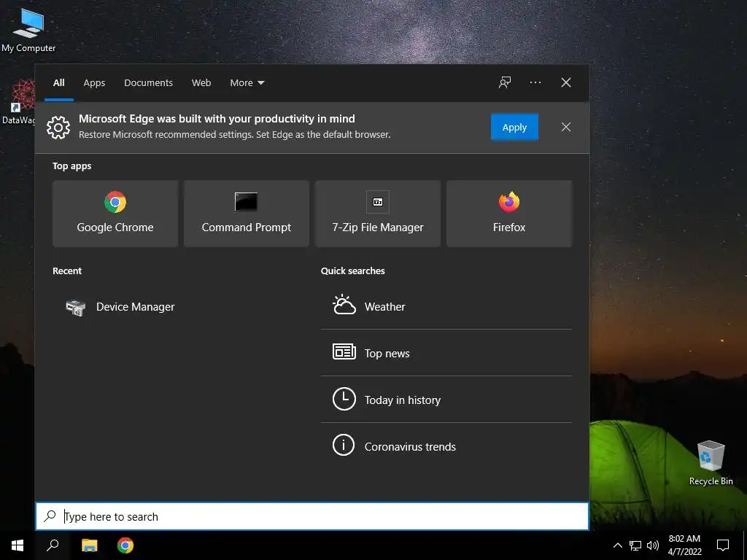This screenshot has width=747, height=560.
Task: Select the Today in history quick search
Action: 446,400
